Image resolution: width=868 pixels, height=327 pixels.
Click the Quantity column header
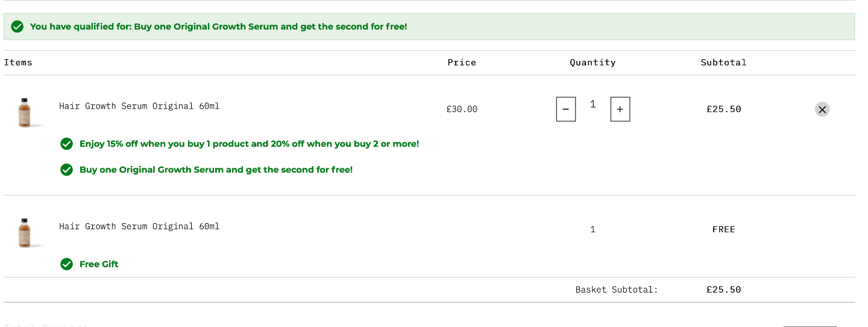pyautogui.click(x=593, y=62)
